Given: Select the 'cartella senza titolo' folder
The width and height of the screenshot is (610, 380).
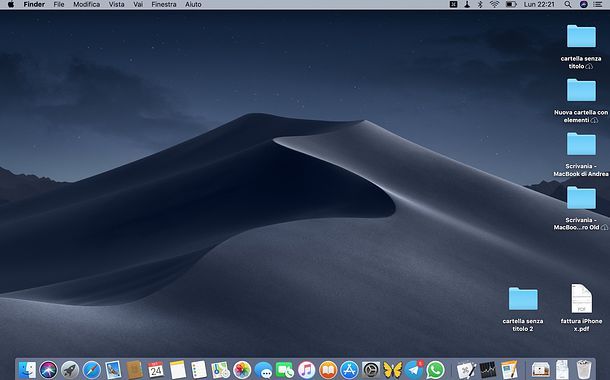Looking at the screenshot, I should [581, 37].
